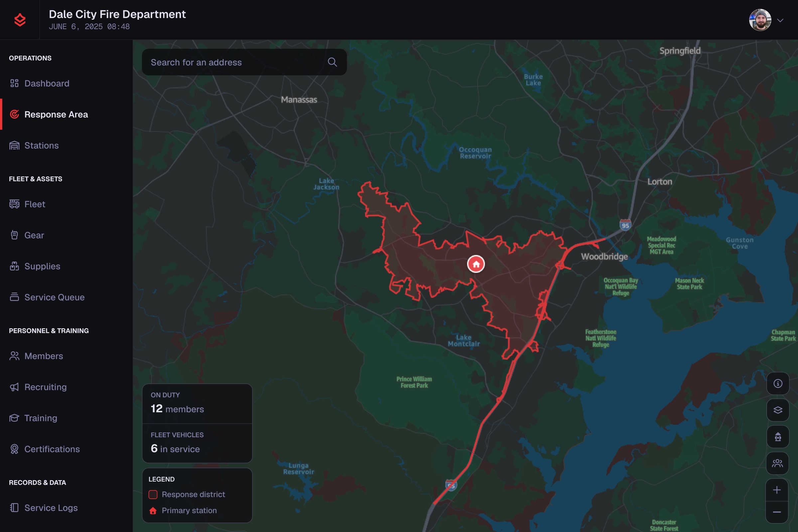Click the Lunga Reservoir map label
Image resolution: width=798 pixels, height=532 pixels.
299,469
